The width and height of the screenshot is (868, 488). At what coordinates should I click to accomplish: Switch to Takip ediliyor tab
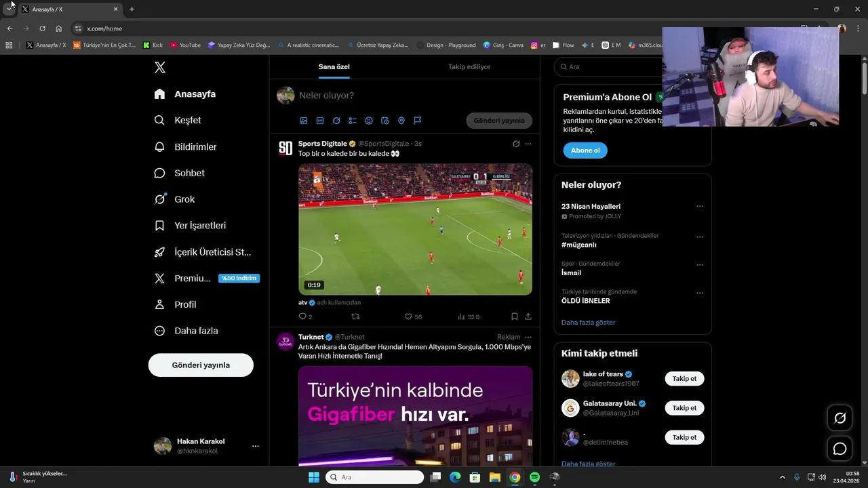tap(469, 67)
